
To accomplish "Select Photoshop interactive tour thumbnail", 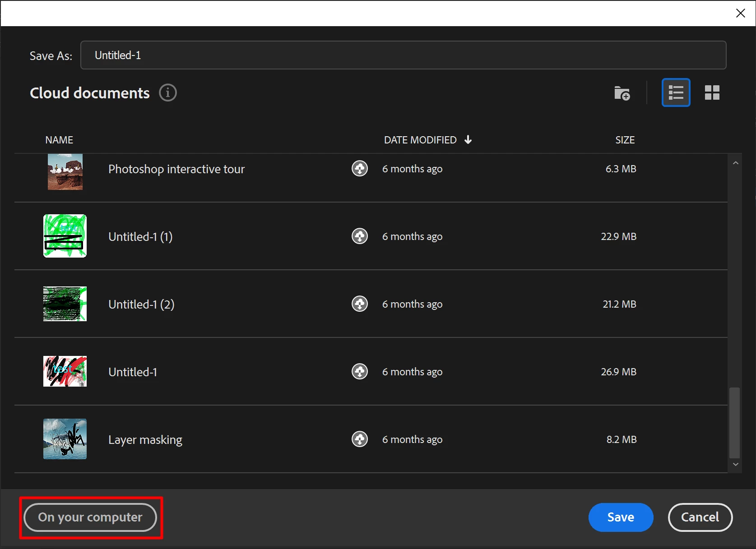I will [x=65, y=172].
